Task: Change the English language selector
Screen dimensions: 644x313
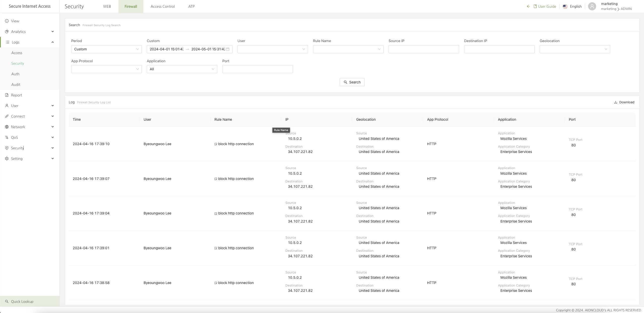Action: coord(572,6)
